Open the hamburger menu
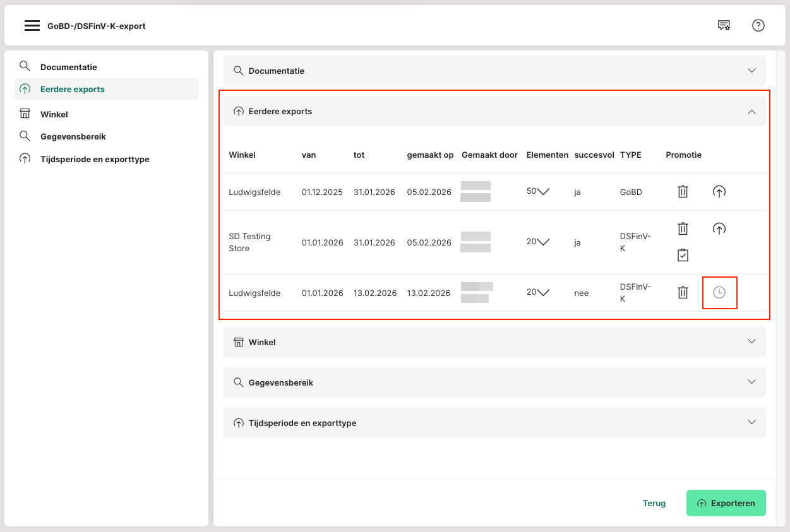790x532 pixels. tap(32, 26)
